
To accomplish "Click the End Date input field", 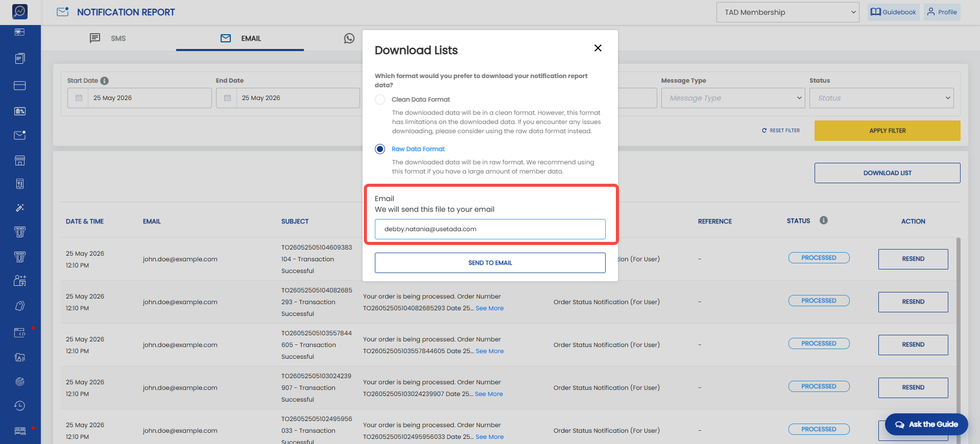I will click(x=288, y=98).
